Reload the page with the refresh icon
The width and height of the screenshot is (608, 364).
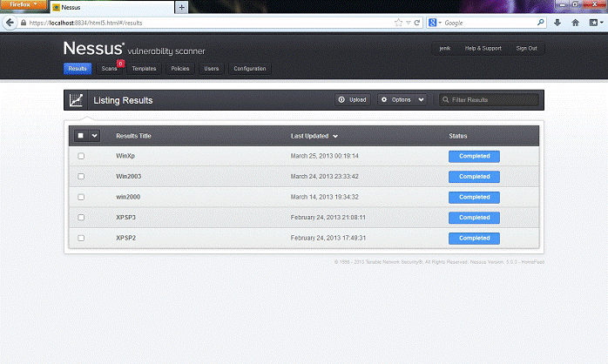(x=417, y=23)
